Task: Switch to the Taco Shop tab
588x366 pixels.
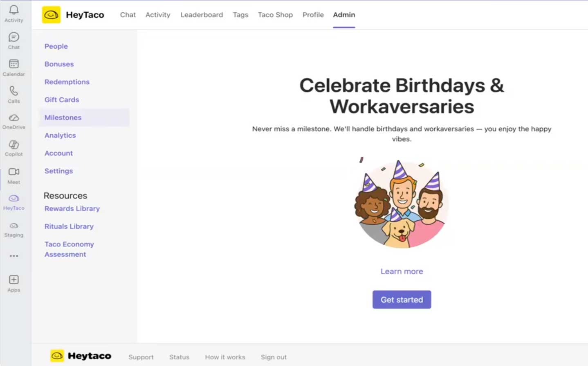Action: 275,15
